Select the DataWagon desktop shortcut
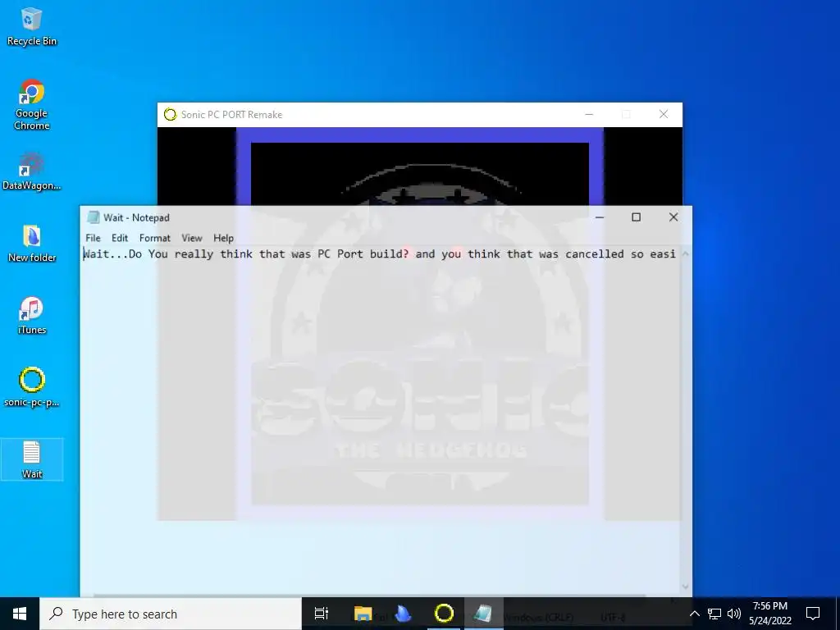840x630 pixels. [x=32, y=171]
